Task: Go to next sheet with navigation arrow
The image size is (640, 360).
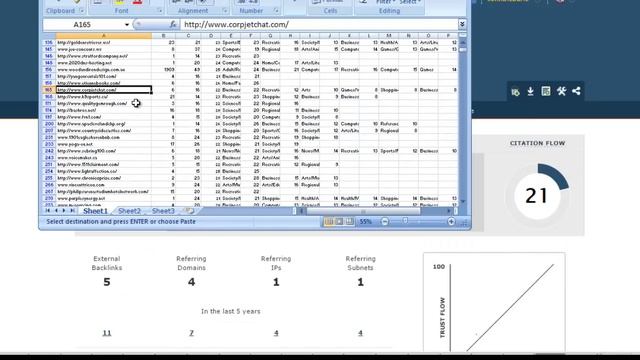Action: pos(64,211)
